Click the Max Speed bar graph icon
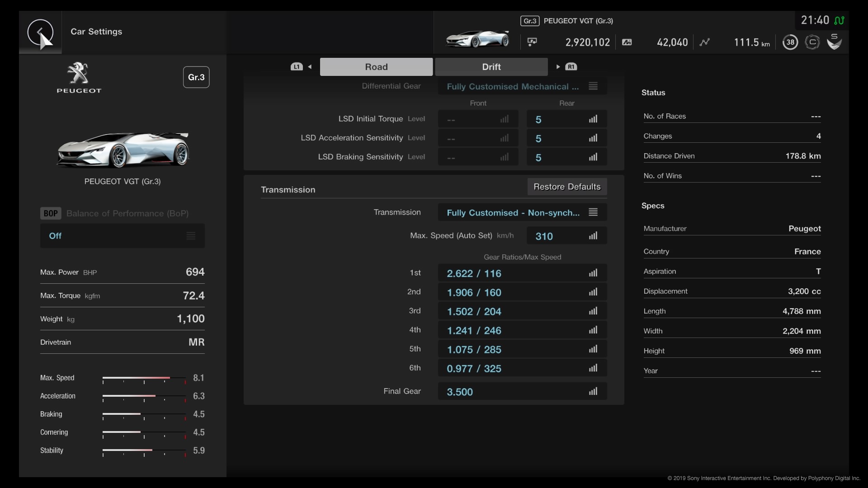 tap(594, 235)
